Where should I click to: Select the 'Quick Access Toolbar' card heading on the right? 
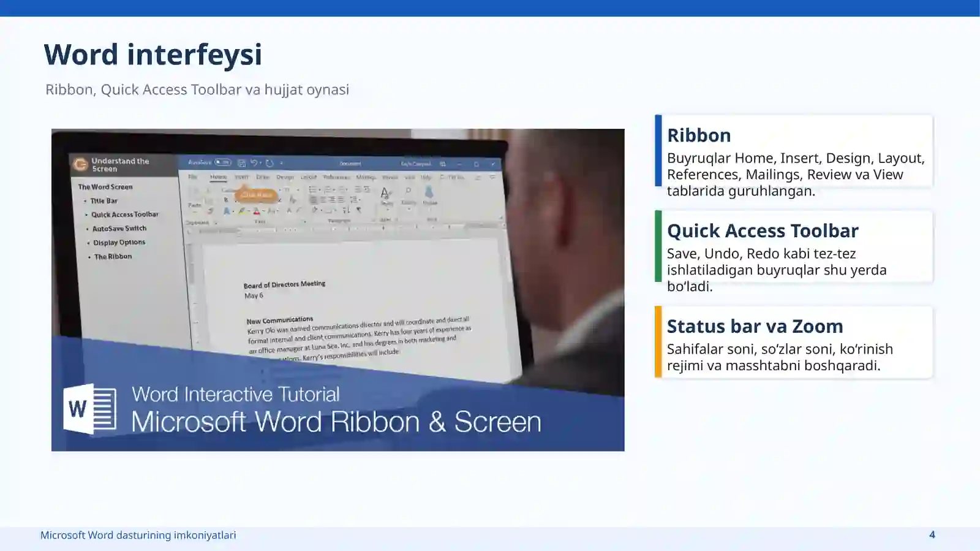(763, 230)
